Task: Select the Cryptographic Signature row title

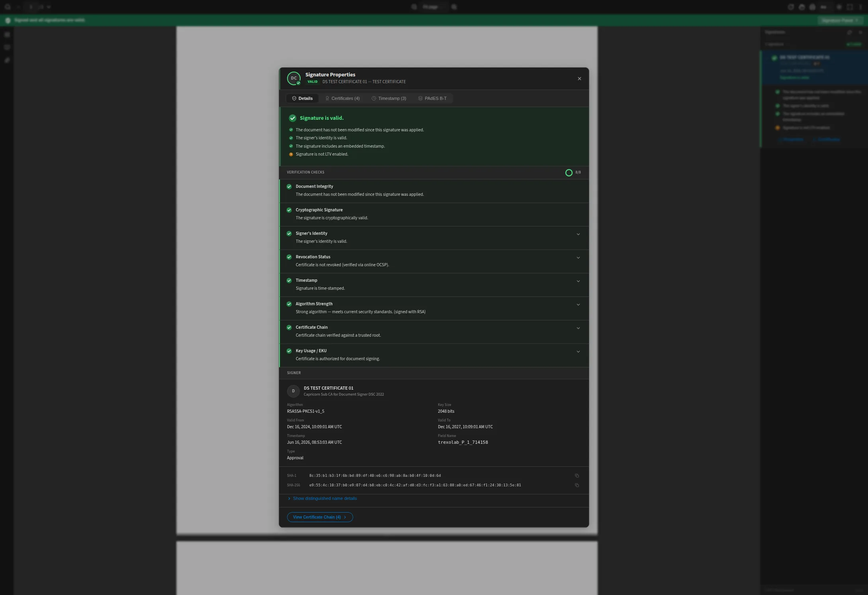Action: tap(319, 210)
